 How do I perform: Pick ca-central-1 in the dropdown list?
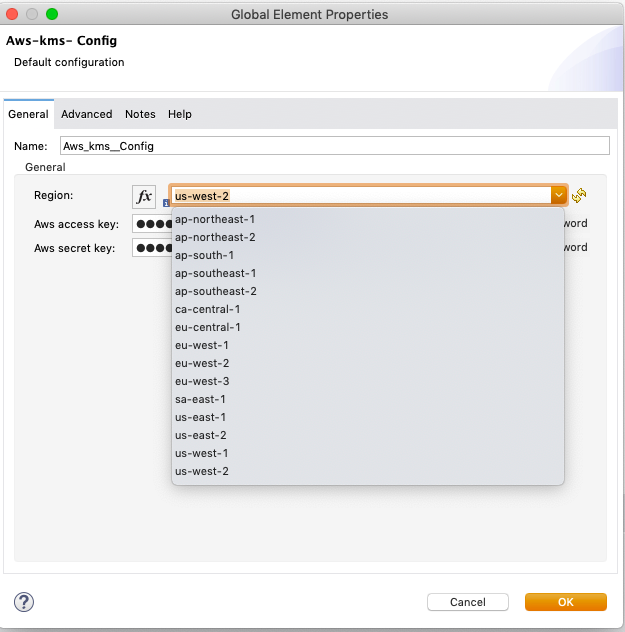click(368, 309)
